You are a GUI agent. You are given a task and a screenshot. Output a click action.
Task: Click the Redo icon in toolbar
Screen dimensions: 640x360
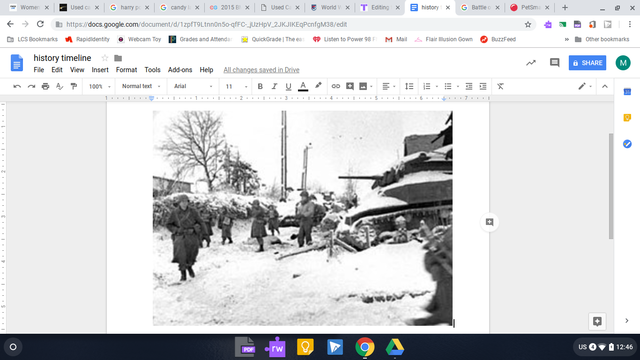[31, 86]
